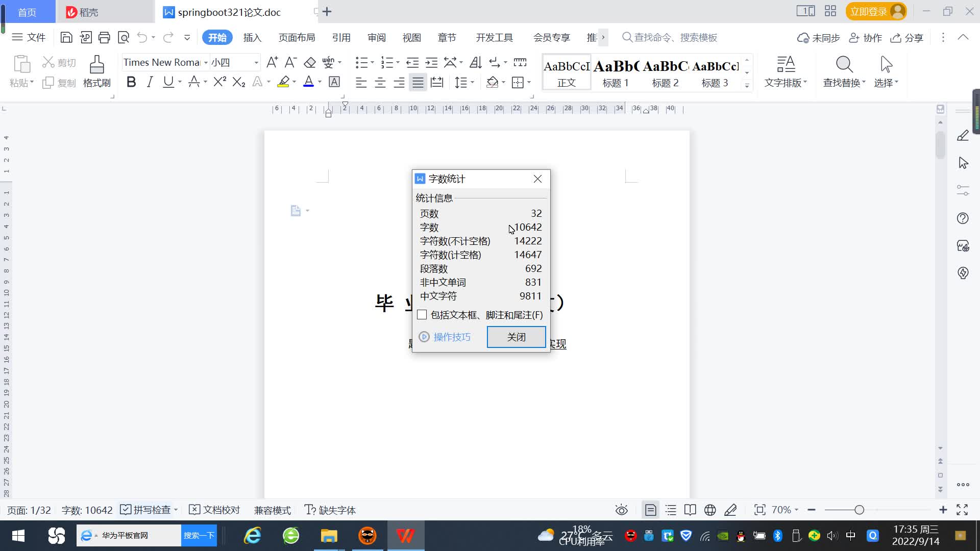Viewport: 980px width, 551px height.
Task: Switch to reading view book icon
Action: point(690,510)
